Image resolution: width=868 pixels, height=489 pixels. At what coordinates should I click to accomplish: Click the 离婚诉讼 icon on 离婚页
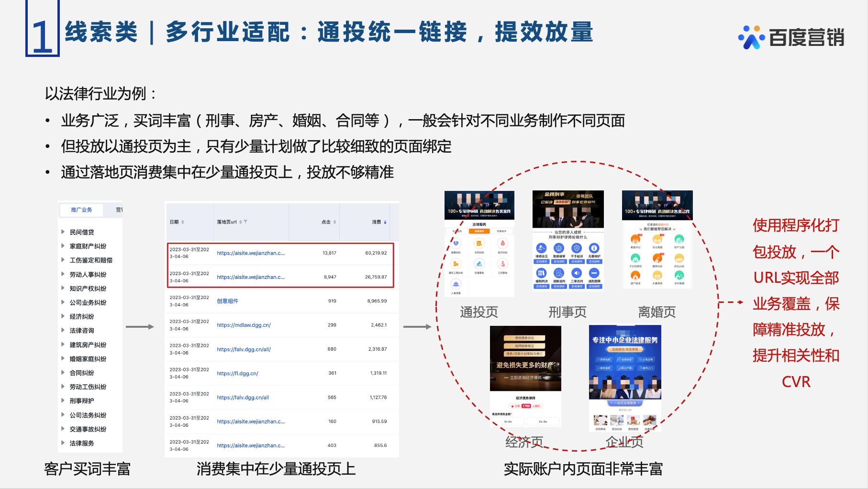(635, 239)
